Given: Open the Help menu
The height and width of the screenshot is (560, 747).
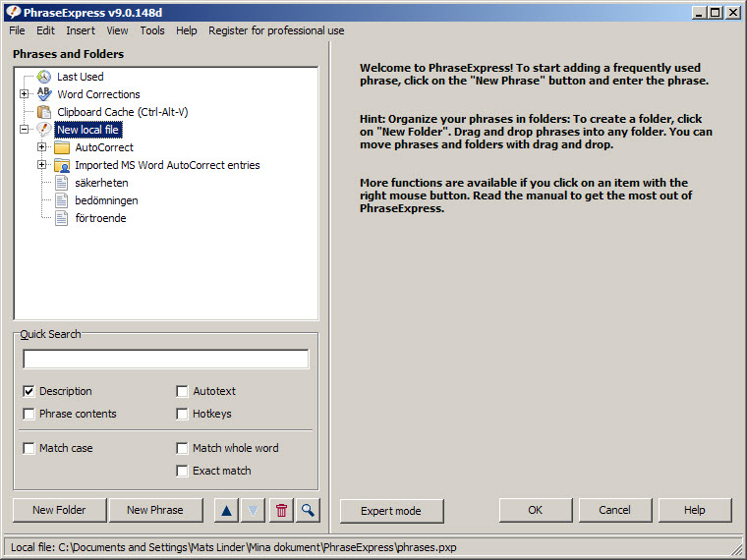Looking at the screenshot, I should pyautogui.click(x=187, y=30).
